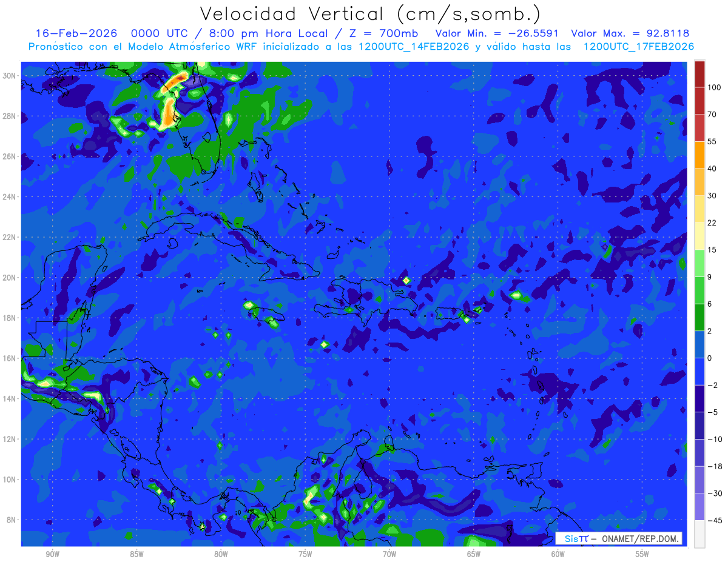Screen dimensions: 728x562
Task: Click the colorbar value "40"
Action: coord(712,169)
